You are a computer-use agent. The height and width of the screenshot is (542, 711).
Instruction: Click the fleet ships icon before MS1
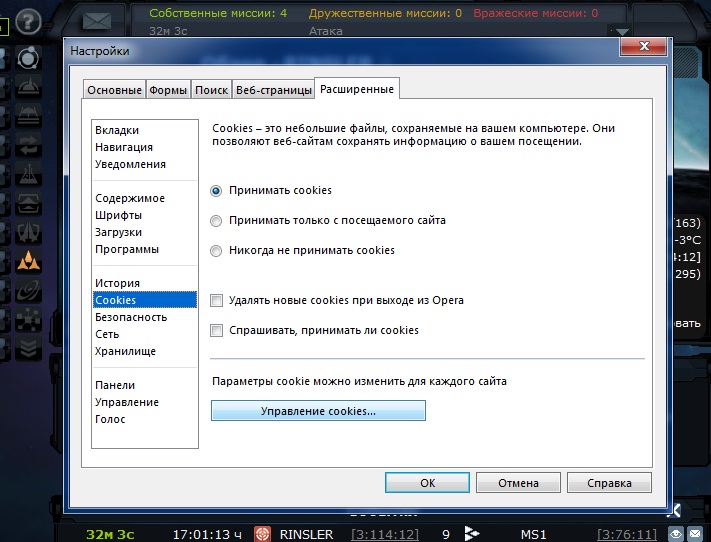click(x=472, y=533)
